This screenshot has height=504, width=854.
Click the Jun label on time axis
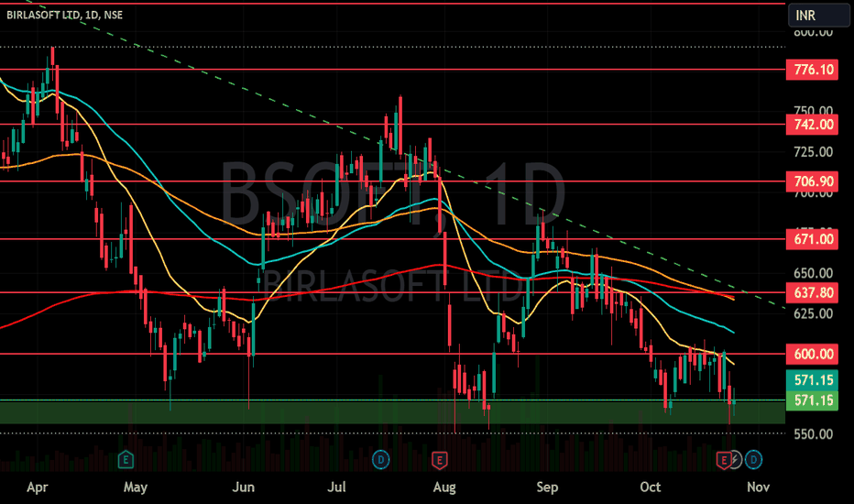(x=244, y=487)
